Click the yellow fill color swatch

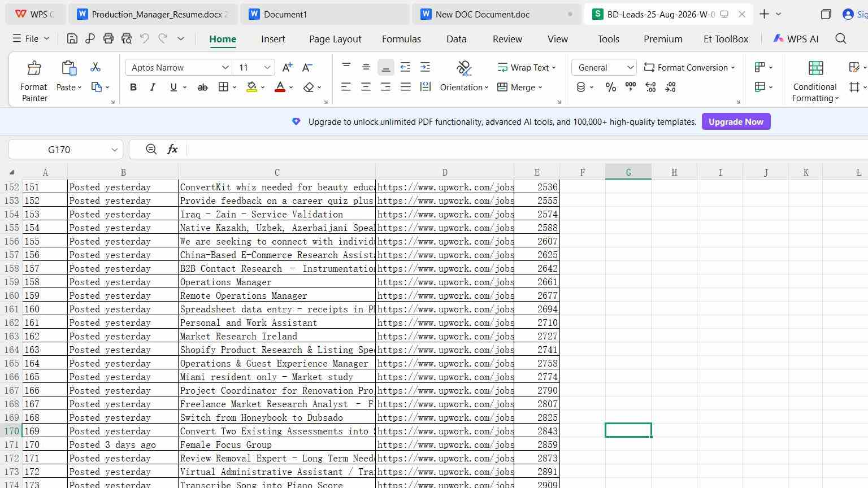click(x=252, y=87)
